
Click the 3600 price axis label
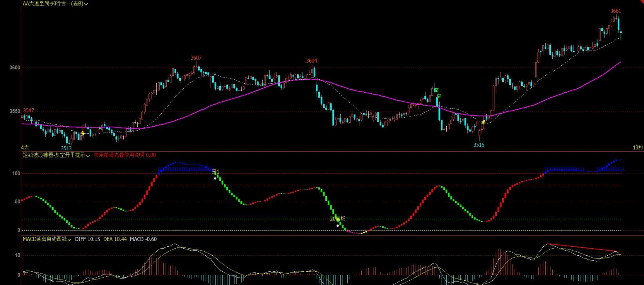coord(15,68)
